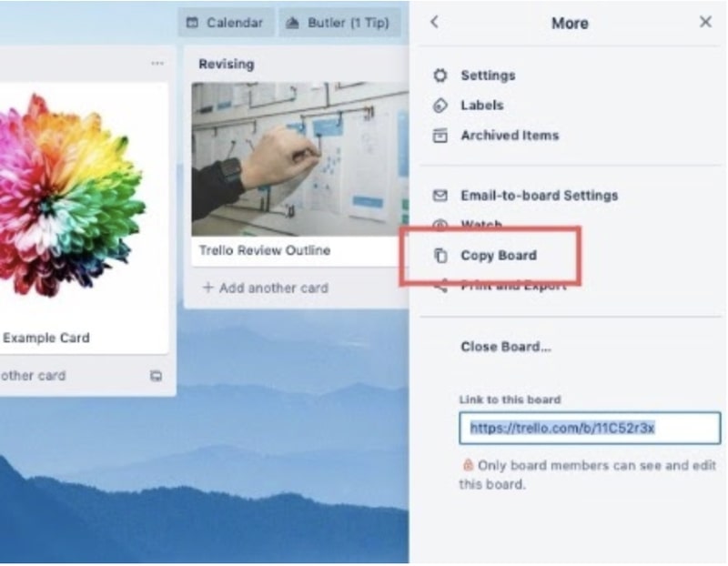Select Copy Board menu entry
Image resolution: width=728 pixels, height=566 pixels.
[x=498, y=256]
